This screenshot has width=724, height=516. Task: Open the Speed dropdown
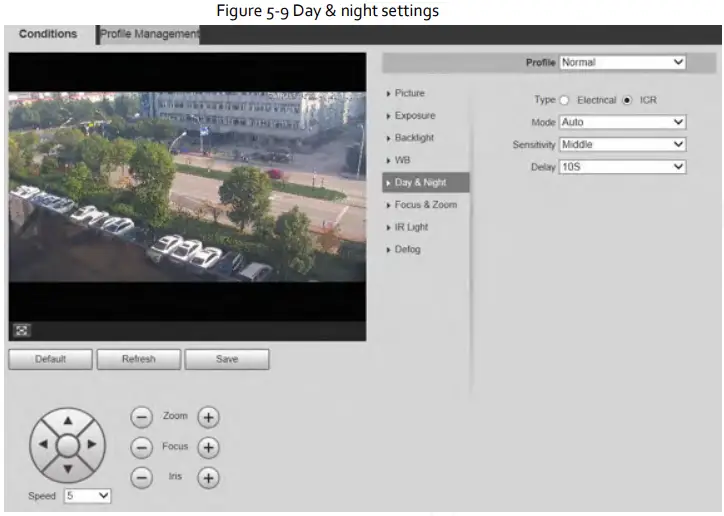87,496
